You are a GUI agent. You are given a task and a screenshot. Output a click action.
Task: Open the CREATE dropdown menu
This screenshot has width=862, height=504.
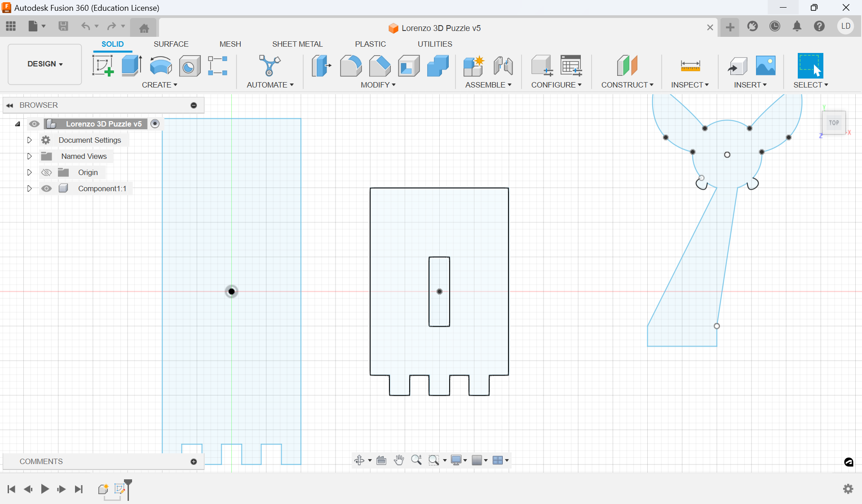(x=159, y=85)
